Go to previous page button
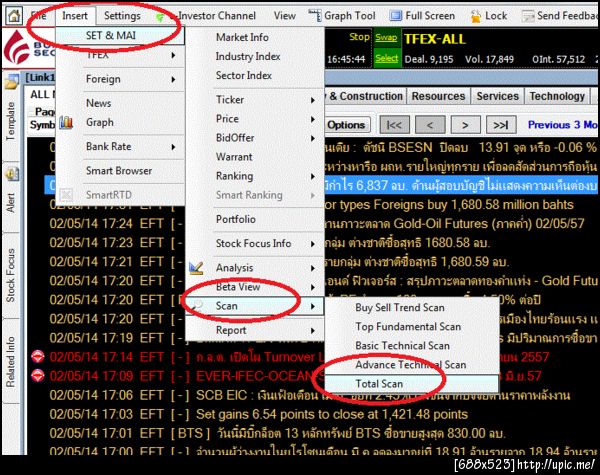Image resolution: width=600 pixels, height=475 pixels. point(430,125)
